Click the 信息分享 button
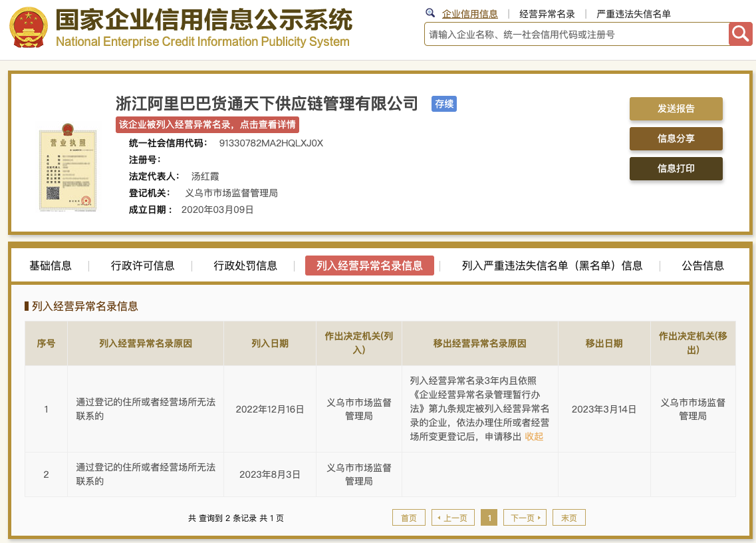Image resolution: width=756 pixels, height=543 pixels. point(676,138)
